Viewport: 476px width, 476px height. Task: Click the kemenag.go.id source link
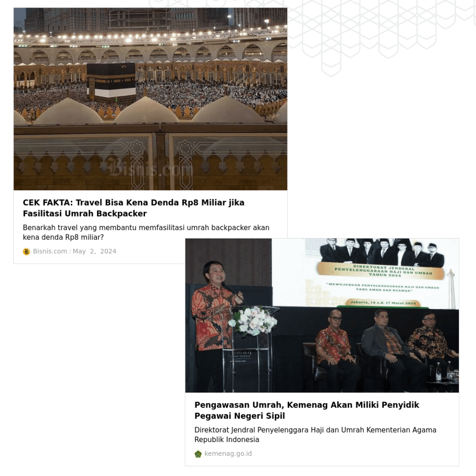228,454
